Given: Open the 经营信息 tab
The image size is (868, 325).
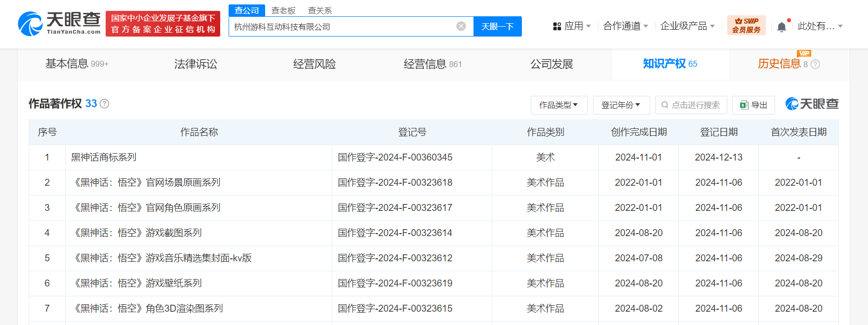Looking at the screenshot, I should point(433,64).
